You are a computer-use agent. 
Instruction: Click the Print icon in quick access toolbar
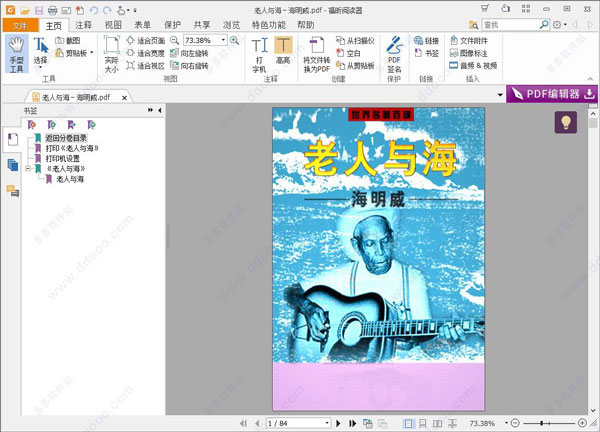coord(52,10)
